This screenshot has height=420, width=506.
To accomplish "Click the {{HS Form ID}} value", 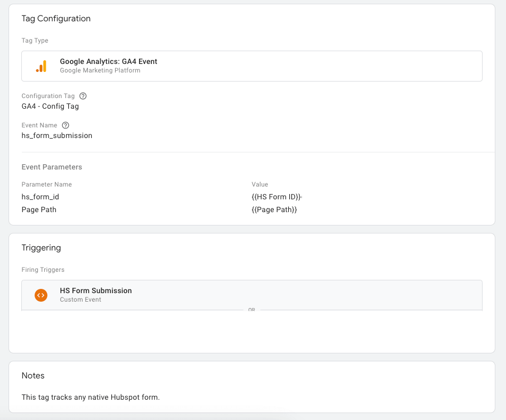I will pyautogui.click(x=276, y=197).
